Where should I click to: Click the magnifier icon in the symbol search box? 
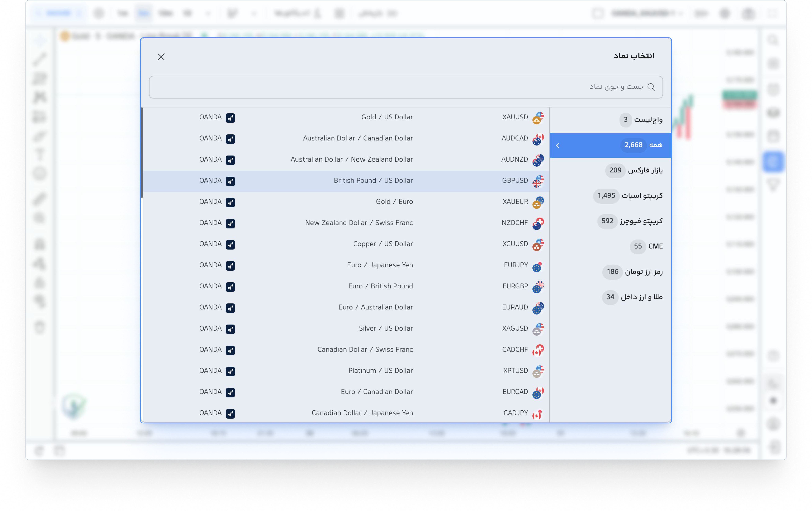(651, 87)
